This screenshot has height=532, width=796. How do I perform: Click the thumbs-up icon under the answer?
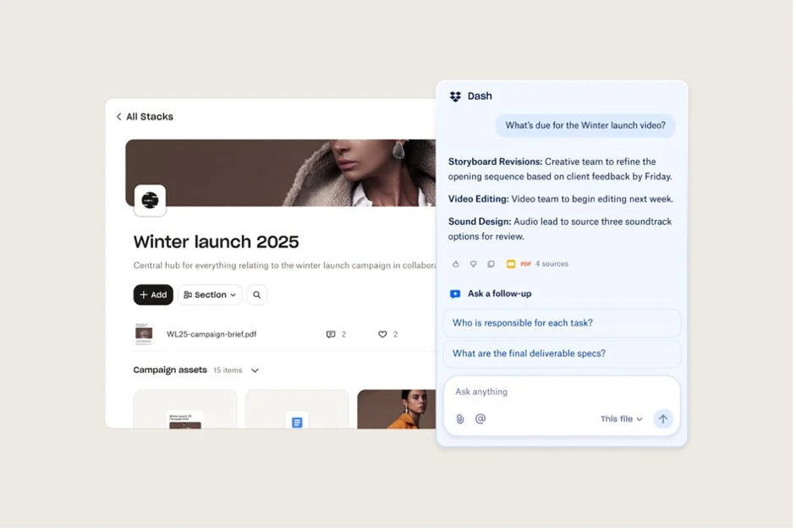[x=456, y=264]
